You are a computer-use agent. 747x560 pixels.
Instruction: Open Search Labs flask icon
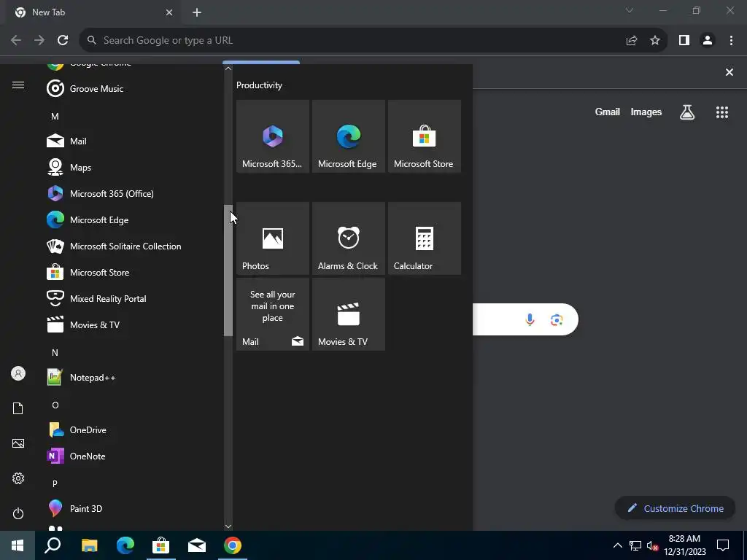point(687,112)
